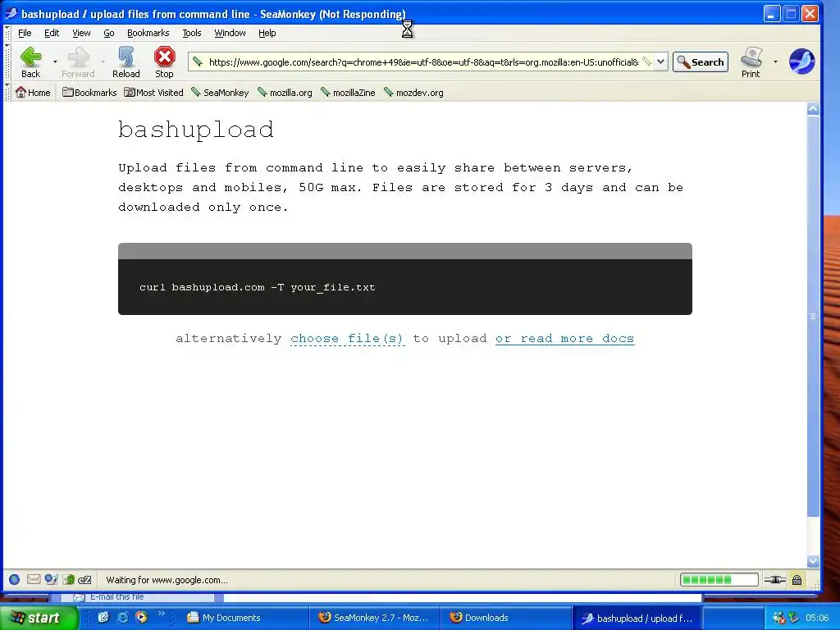The image size is (840, 630).
Task: Stop loading with the red Stop icon
Action: pyautogui.click(x=164, y=57)
